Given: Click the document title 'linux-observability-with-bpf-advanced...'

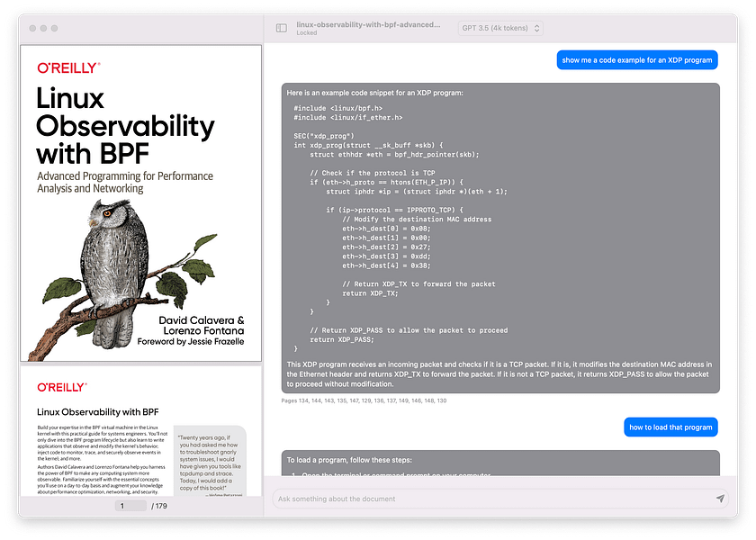Looking at the screenshot, I should 368,24.
